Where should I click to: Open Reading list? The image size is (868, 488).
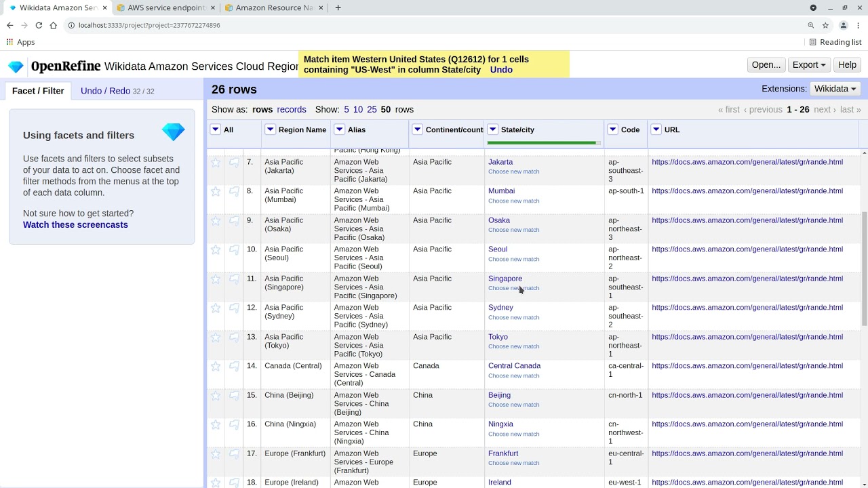pyautogui.click(x=835, y=42)
